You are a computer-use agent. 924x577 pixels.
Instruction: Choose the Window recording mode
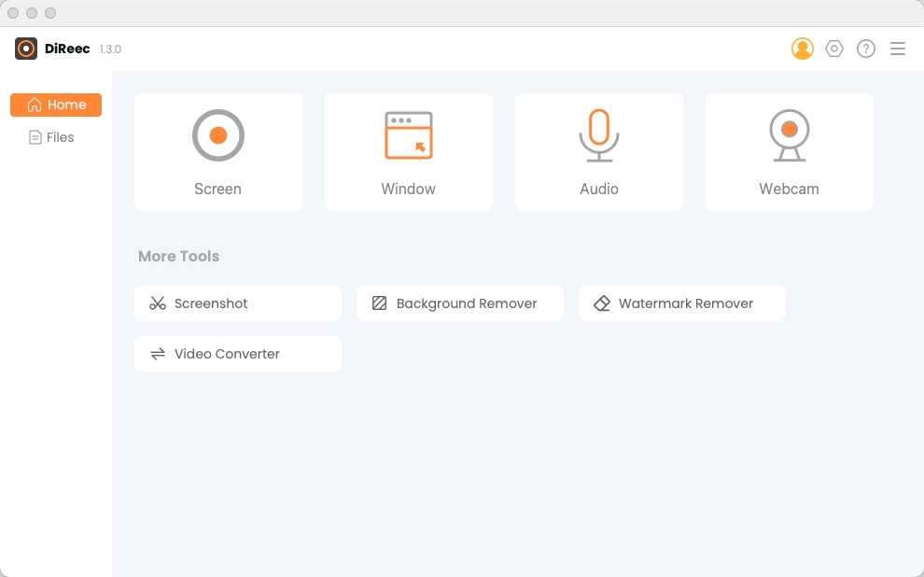[x=409, y=152]
